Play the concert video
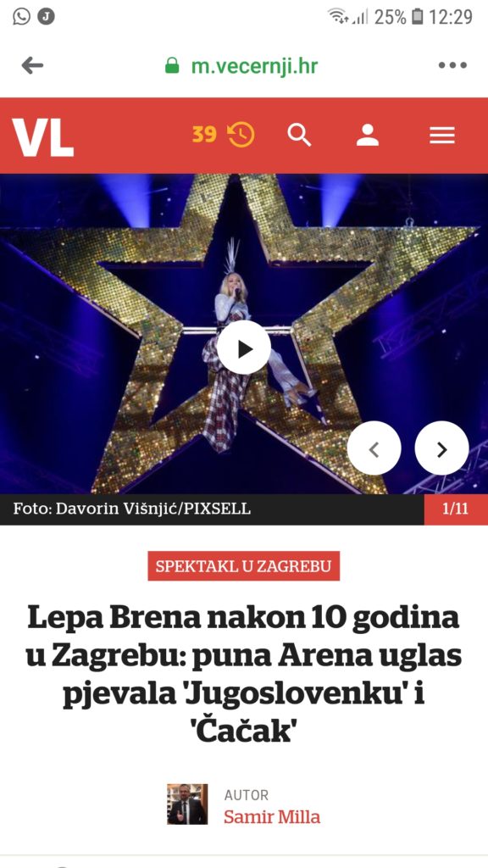This screenshot has width=488, height=868. click(x=243, y=348)
